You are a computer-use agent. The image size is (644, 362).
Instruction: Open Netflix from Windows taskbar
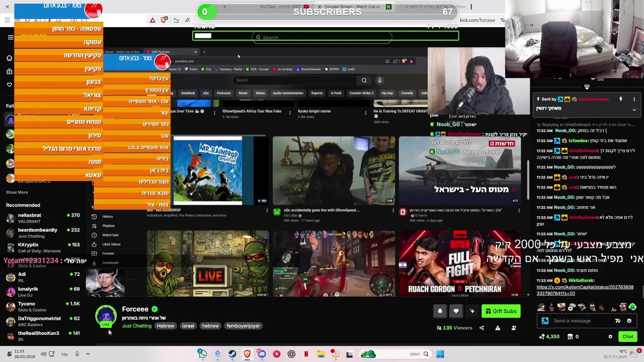coord(306,354)
